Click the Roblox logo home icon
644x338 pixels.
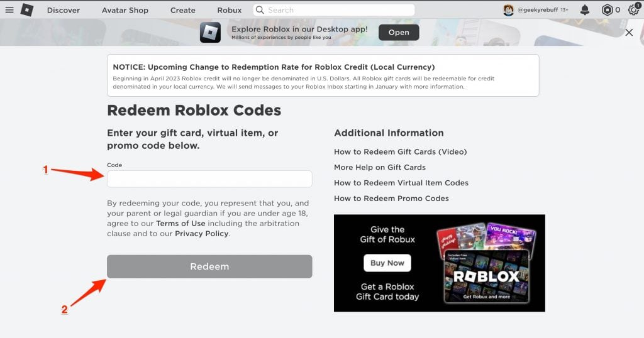27,10
